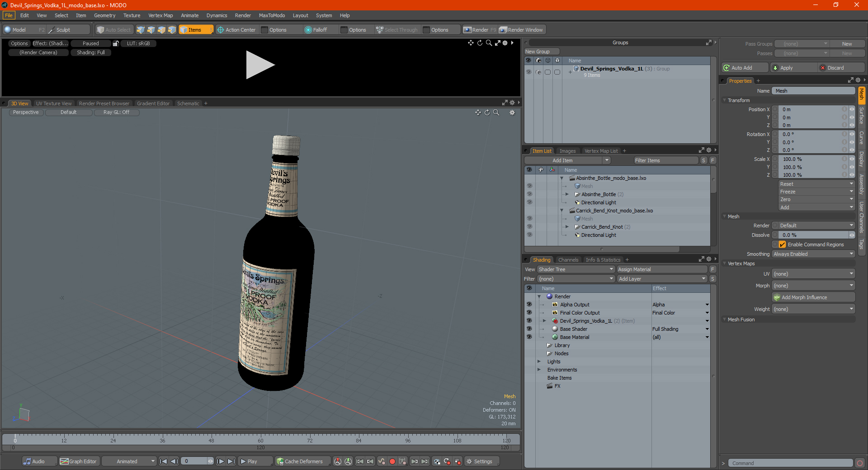
Task: Click the New Group button
Action: click(542, 52)
